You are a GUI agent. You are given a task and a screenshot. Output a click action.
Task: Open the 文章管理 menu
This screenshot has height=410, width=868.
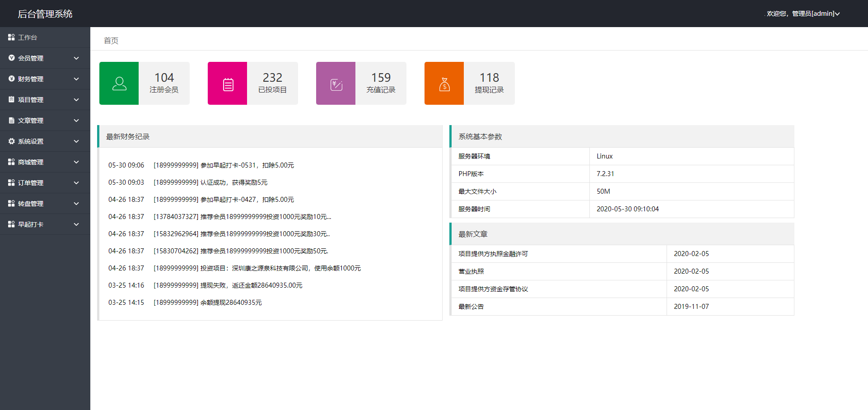pos(45,121)
